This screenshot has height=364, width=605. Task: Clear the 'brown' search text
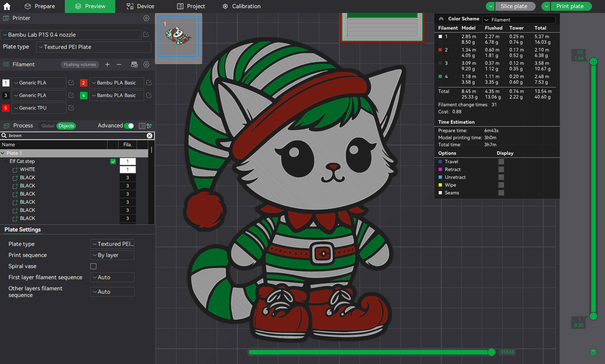click(x=149, y=135)
